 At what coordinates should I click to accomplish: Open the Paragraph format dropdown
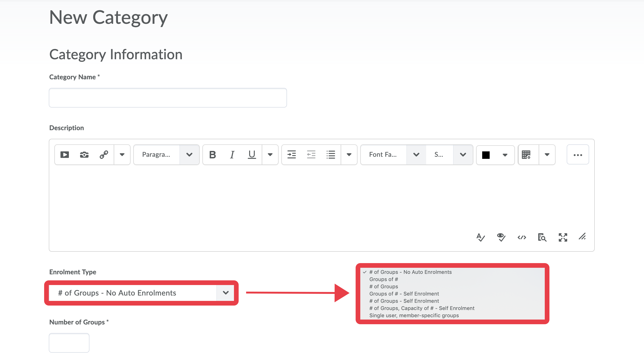pyautogui.click(x=166, y=155)
